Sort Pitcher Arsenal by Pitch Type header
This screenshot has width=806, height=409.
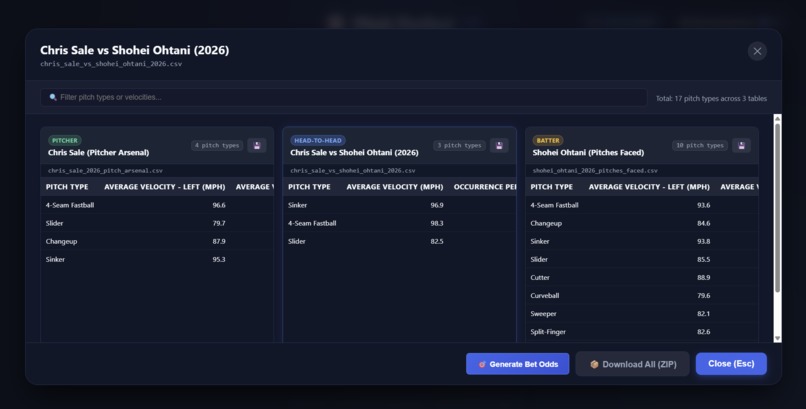click(67, 187)
